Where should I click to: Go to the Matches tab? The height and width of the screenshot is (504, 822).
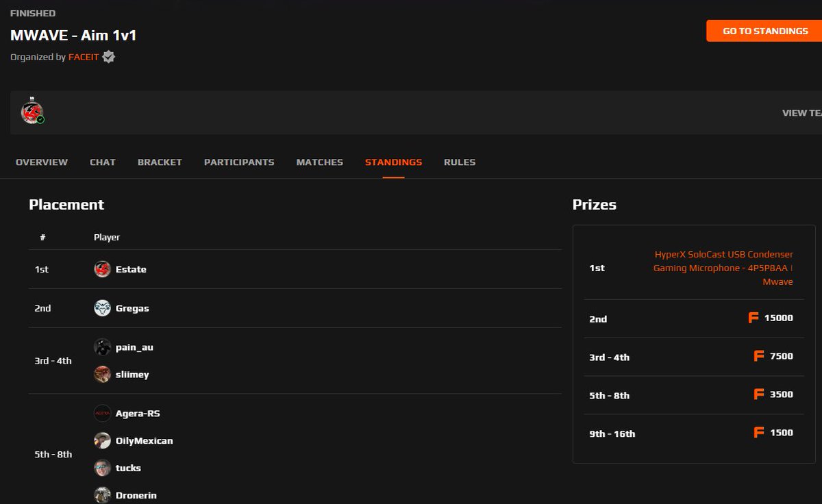click(320, 162)
